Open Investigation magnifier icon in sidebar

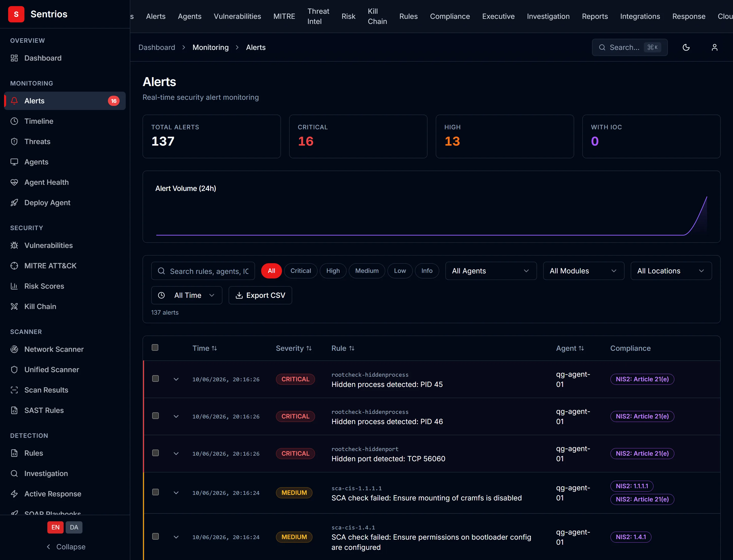[x=14, y=473]
